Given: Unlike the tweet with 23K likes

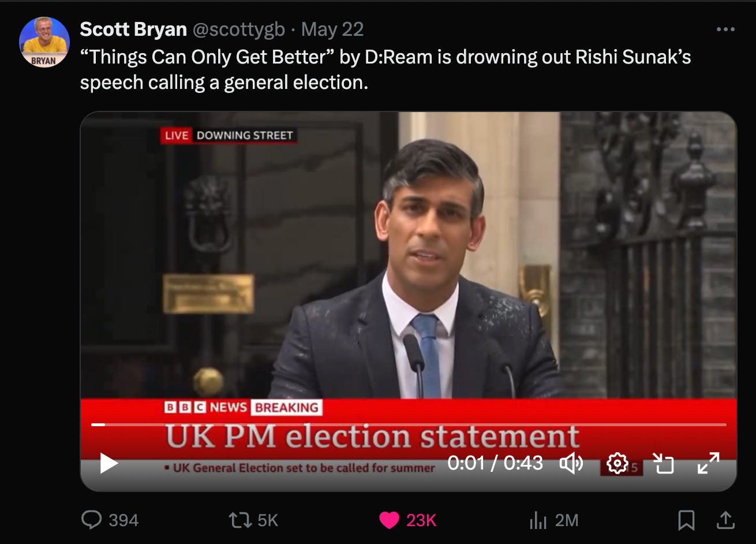Looking at the screenshot, I should [x=407, y=520].
